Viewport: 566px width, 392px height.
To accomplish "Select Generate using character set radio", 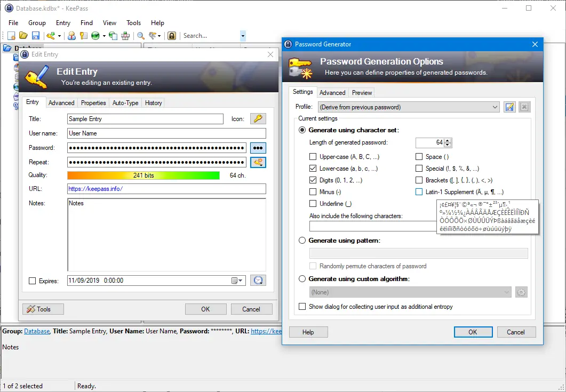I will (302, 130).
